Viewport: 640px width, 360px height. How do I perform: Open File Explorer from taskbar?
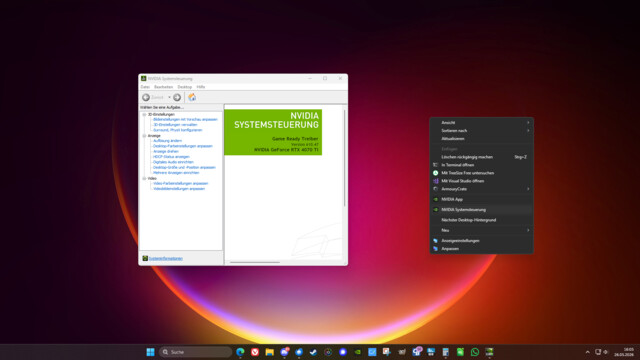[x=269, y=352]
